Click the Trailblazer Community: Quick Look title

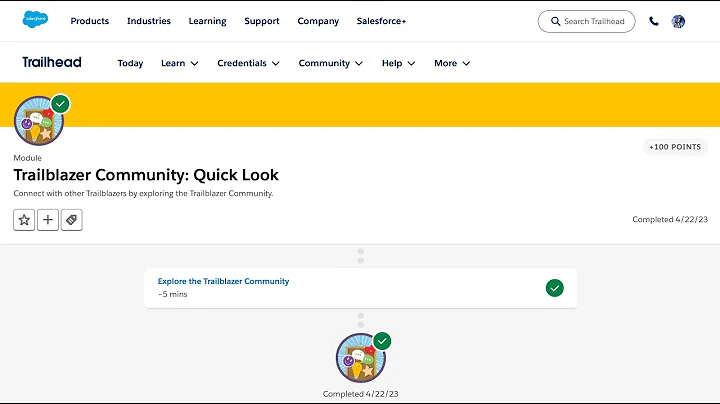[146, 175]
